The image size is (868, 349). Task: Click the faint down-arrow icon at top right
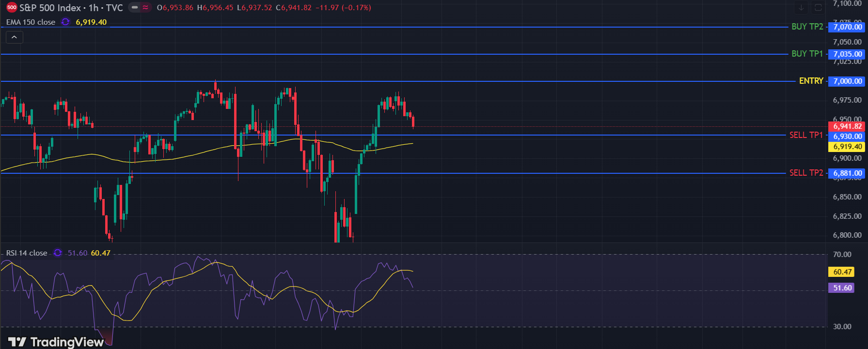tap(802, 8)
